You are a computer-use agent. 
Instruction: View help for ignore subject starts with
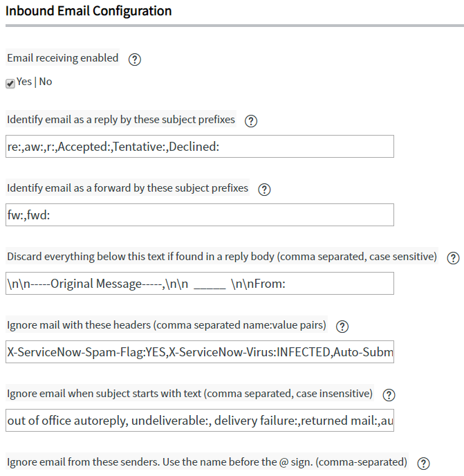[389, 395]
